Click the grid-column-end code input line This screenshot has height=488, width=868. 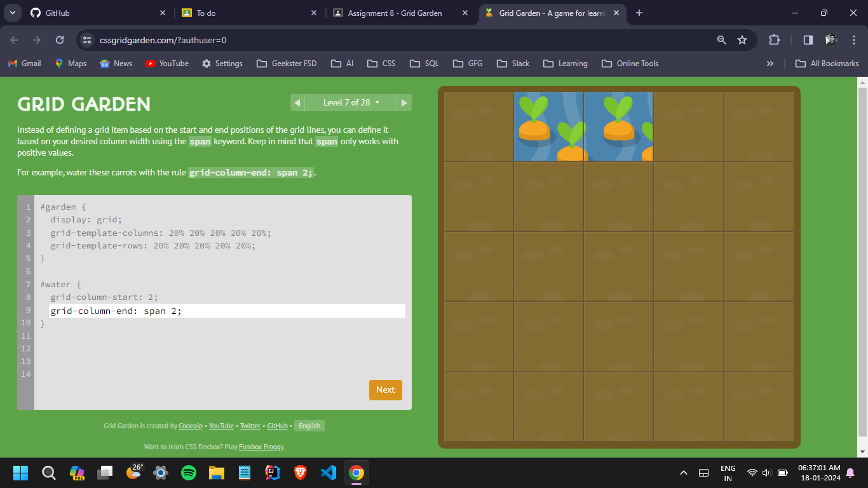[x=227, y=311]
